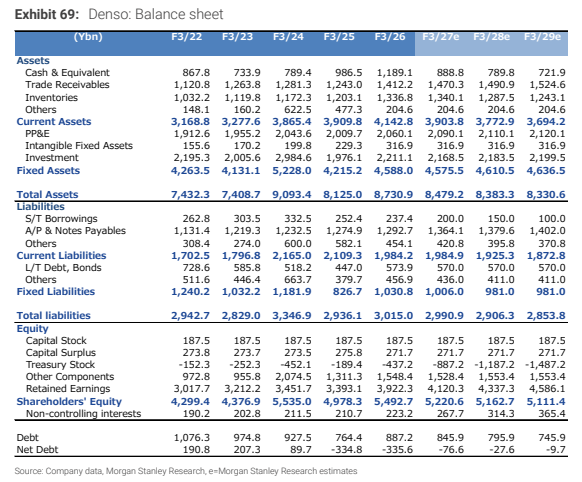Select the F3/22 column header
Viewport: 582px width, 482px height.
coord(186,37)
